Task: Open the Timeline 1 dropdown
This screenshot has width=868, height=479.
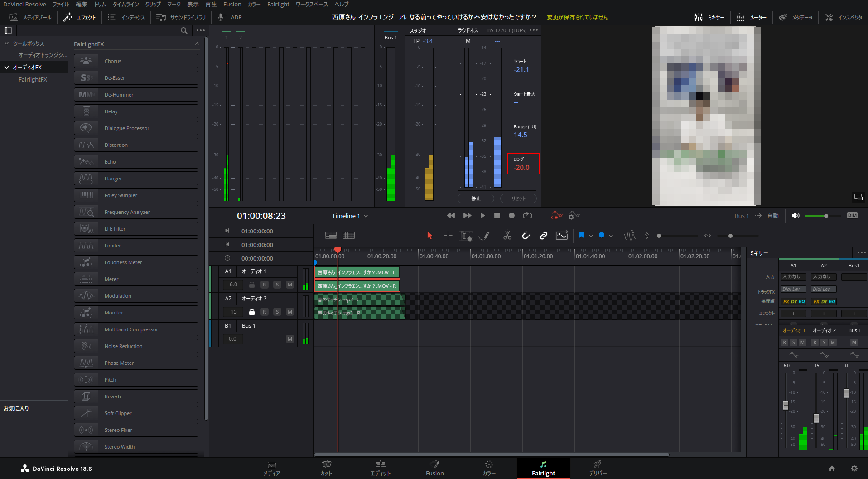Action: click(350, 216)
